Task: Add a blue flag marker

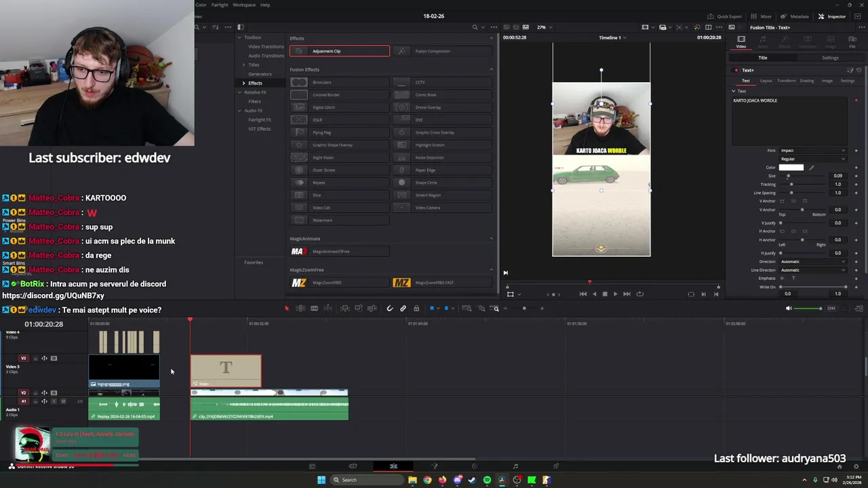Action: (431, 308)
